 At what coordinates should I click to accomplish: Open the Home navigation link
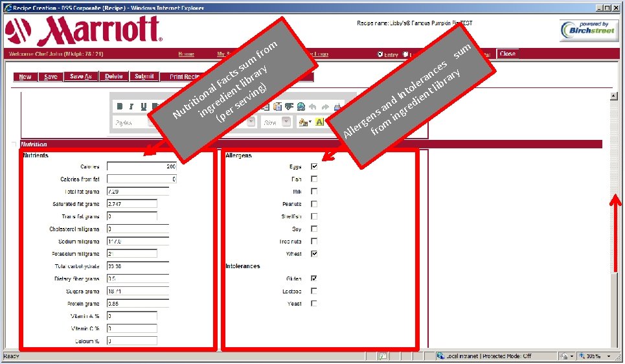click(186, 54)
